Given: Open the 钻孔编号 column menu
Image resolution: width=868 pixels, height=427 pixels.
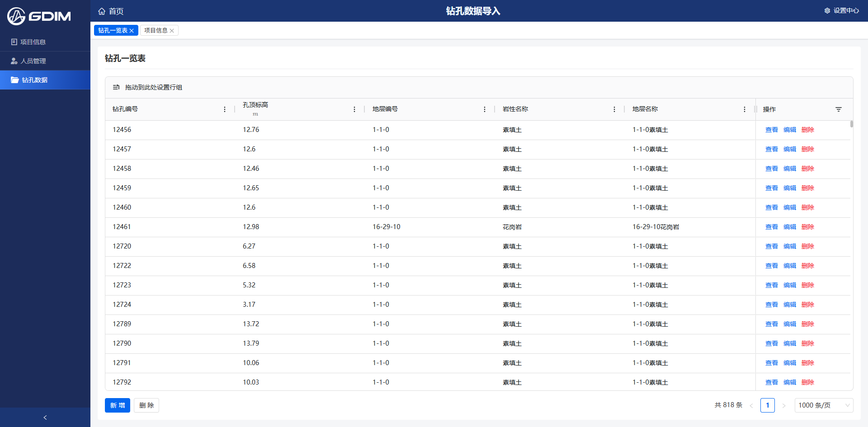Looking at the screenshot, I should [225, 109].
